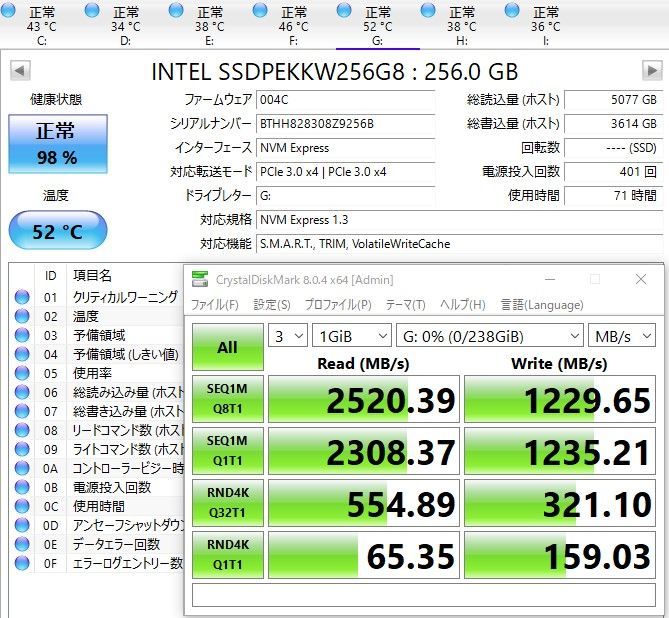Click status orb for ID 0F エラーログエントリー数
This screenshot has width=669, height=618.
pyautogui.click(x=22, y=563)
